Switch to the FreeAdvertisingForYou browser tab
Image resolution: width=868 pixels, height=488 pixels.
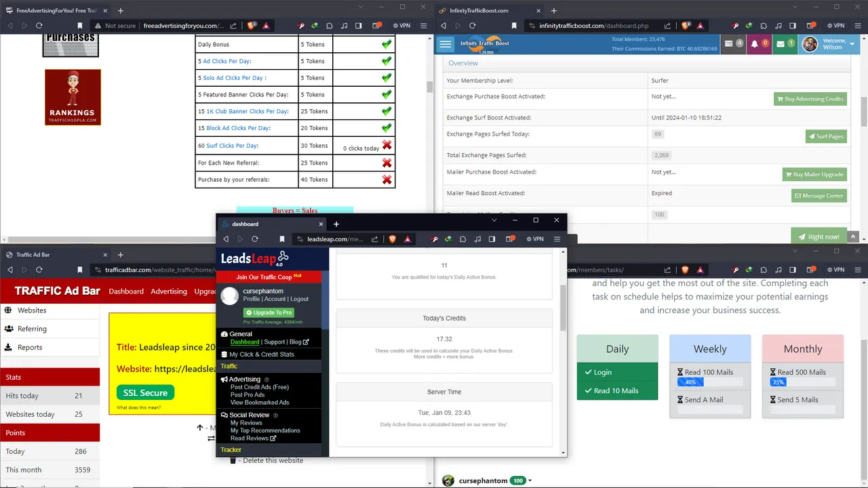click(56, 11)
